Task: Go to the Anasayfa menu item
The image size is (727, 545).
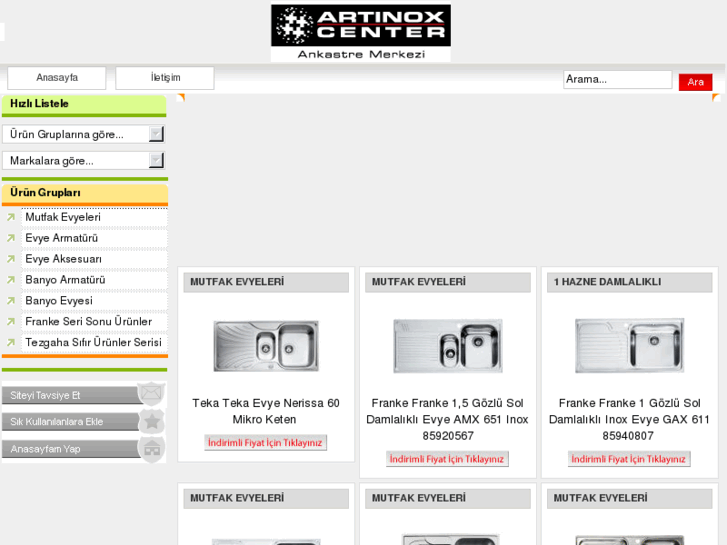Action: coord(57,77)
